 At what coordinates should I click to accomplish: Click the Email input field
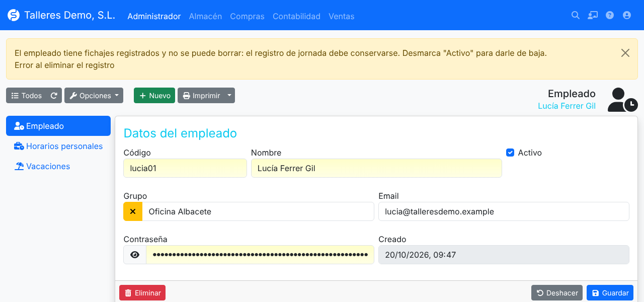click(x=504, y=211)
